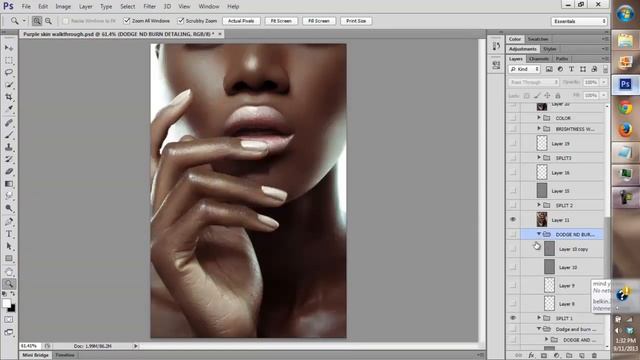Switch to the Swatches tab
Screen dimensions: 640x360
coord(538,39)
